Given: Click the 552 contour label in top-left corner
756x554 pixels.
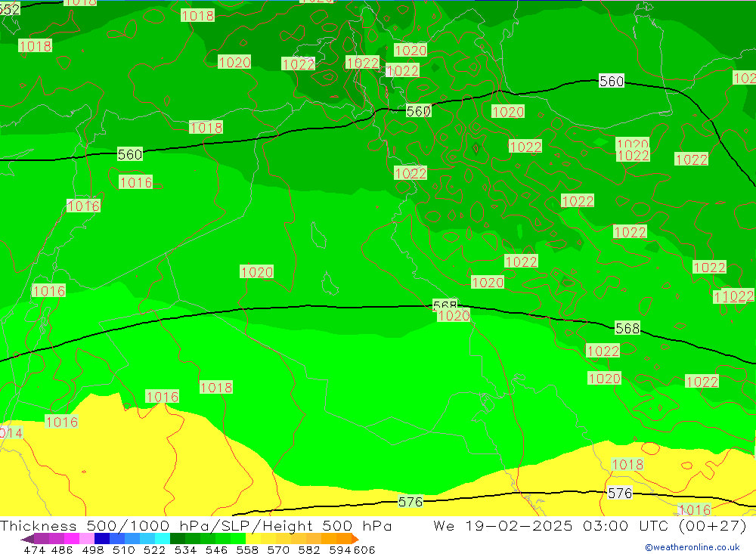Looking at the screenshot, I should coord(10,9).
